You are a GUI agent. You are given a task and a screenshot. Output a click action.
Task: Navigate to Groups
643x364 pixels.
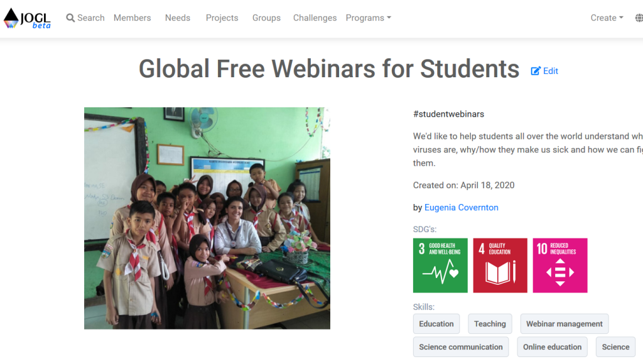click(266, 18)
